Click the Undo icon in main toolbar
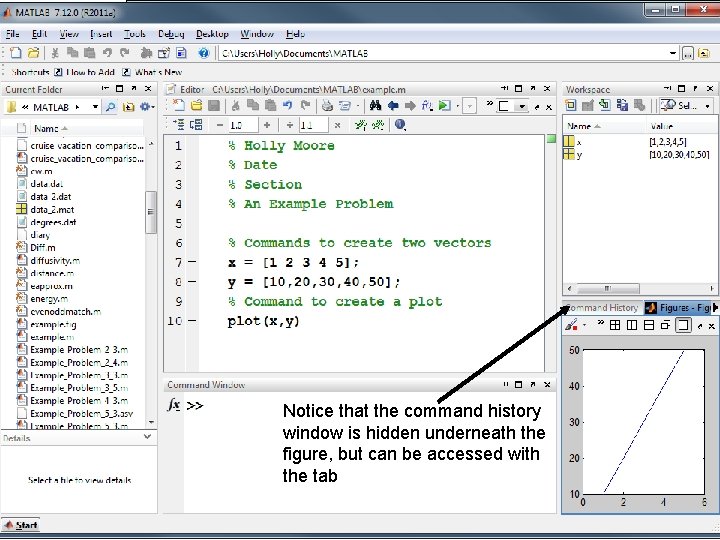720x540 pixels. coord(107,53)
